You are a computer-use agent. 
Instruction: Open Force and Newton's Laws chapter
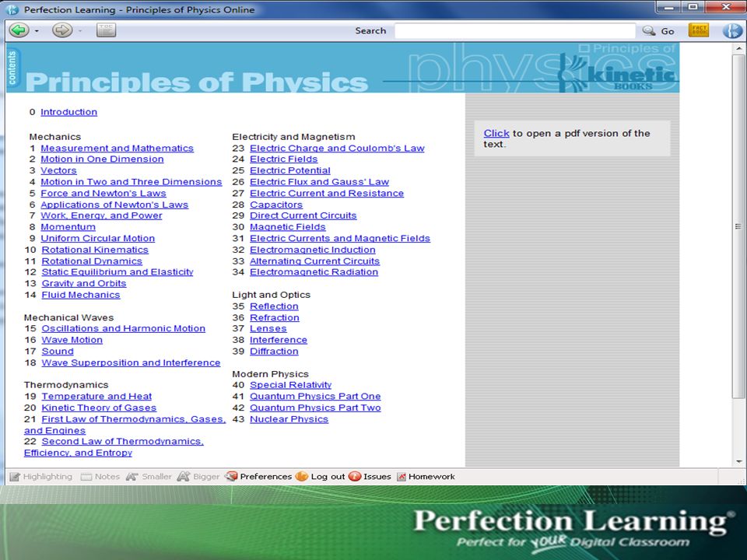coord(103,194)
